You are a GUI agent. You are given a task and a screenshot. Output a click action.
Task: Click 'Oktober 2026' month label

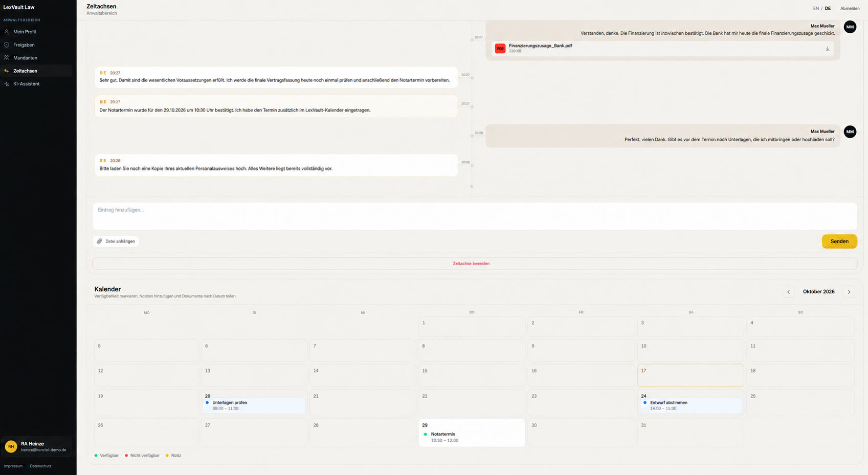(x=818, y=292)
